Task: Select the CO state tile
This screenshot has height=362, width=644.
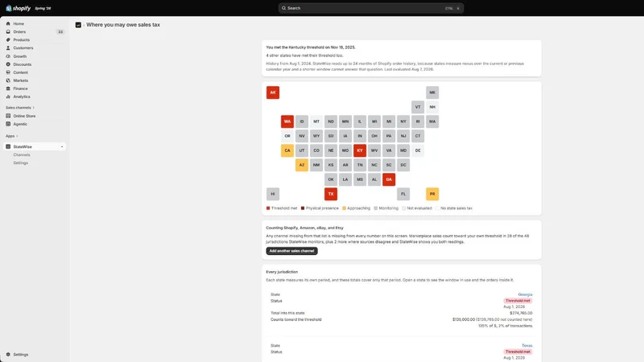Action: pos(316,150)
